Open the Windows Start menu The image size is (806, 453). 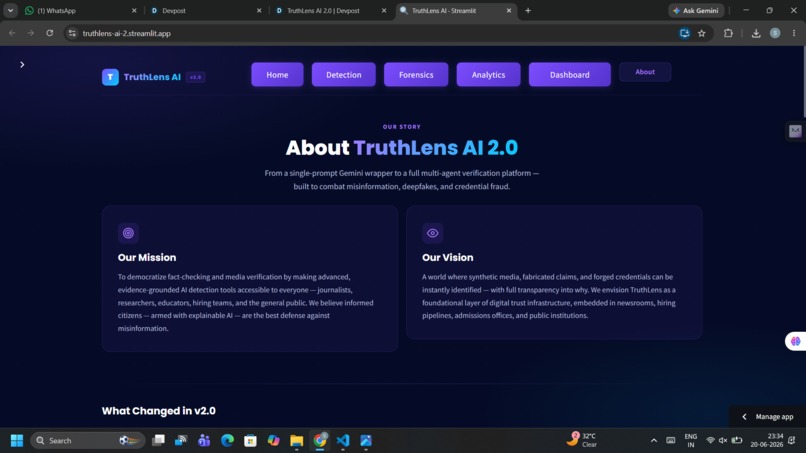(x=17, y=441)
